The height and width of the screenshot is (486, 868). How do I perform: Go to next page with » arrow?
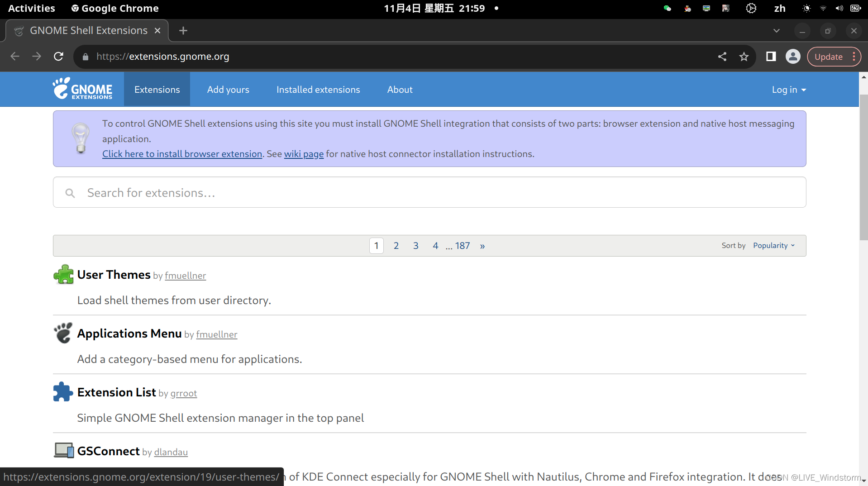482,246
